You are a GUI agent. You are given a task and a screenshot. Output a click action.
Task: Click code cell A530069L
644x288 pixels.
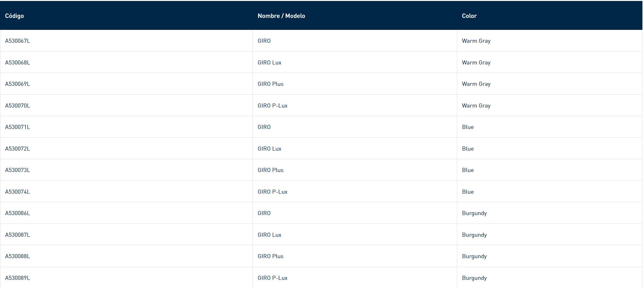18,84
